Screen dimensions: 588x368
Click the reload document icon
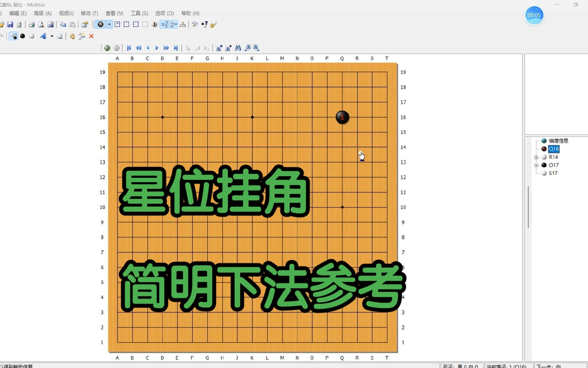tap(19, 25)
